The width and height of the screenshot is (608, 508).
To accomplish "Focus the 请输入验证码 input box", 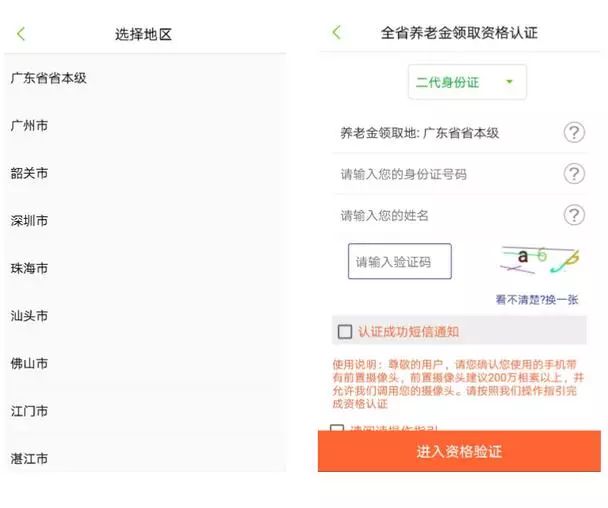I will [x=400, y=261].
